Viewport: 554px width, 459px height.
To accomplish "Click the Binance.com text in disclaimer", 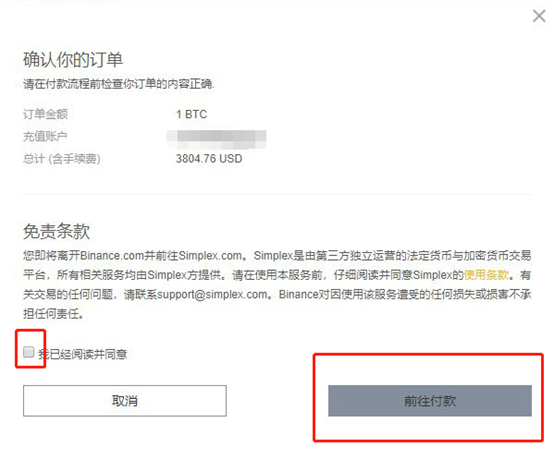I will tap(113, 255).
